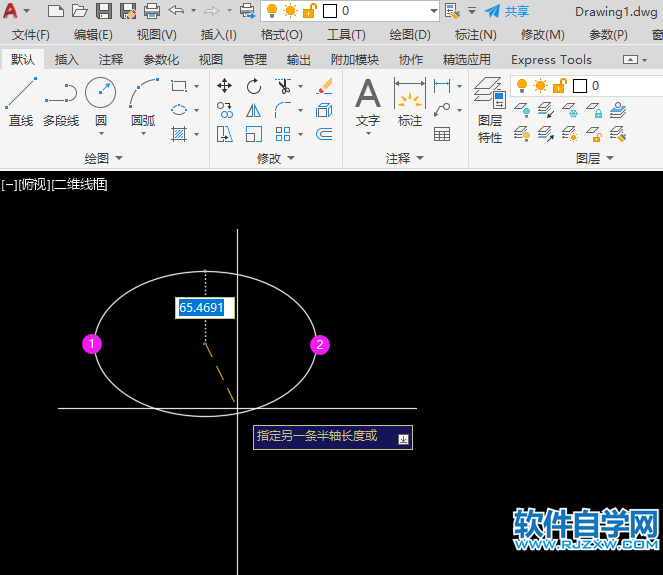
Task: Toggle layer on/off lightbulb in ribbon layer list
Action: [521, 86]
